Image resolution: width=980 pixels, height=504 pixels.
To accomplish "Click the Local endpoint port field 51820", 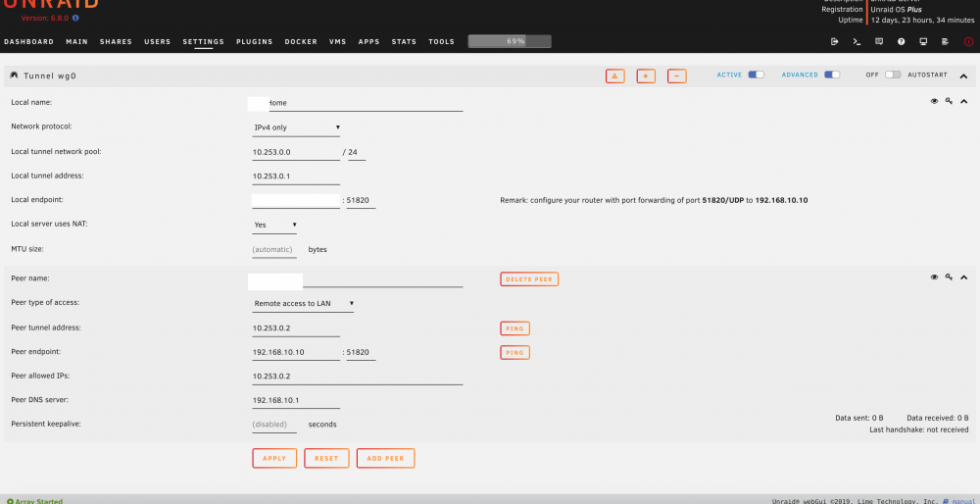I will (362, 201).
